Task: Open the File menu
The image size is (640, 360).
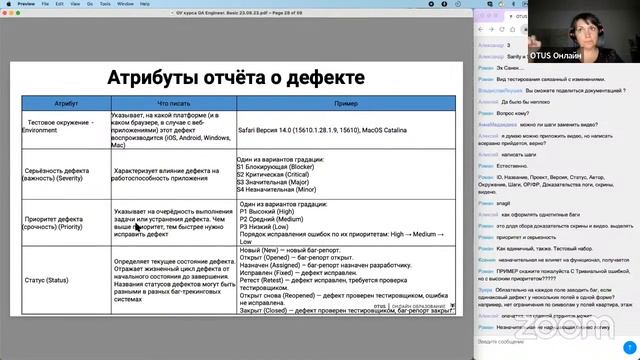Action: (x=45, y=4)
